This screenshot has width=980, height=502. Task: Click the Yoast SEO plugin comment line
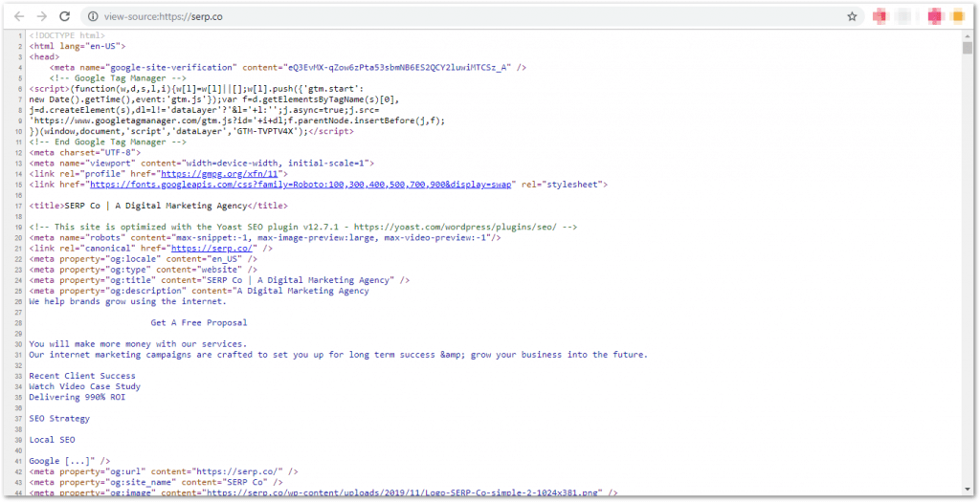click(x=303, y=227)
